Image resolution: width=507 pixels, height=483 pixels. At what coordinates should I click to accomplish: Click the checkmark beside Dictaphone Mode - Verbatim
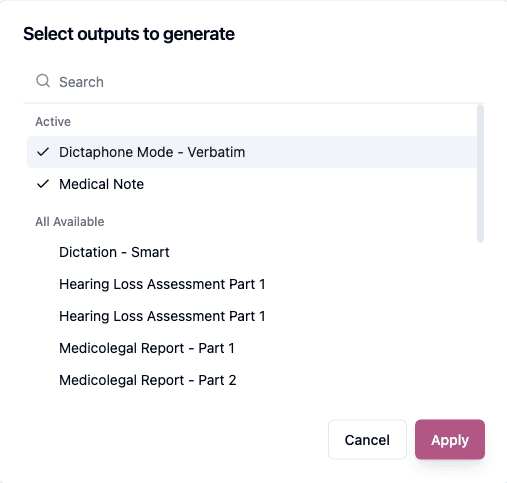[43, 152]
